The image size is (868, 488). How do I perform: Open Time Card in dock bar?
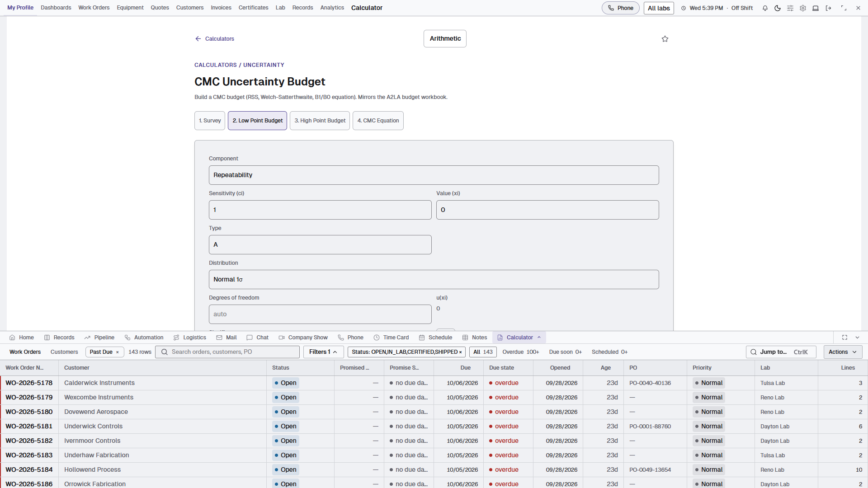tap(392, 338)
